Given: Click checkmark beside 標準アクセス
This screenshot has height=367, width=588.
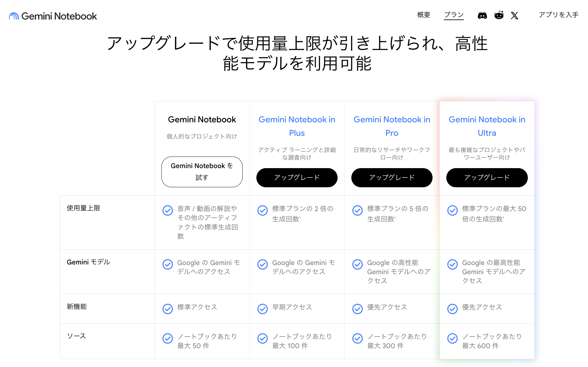Looking at the screenshot, I should point(168,309).
